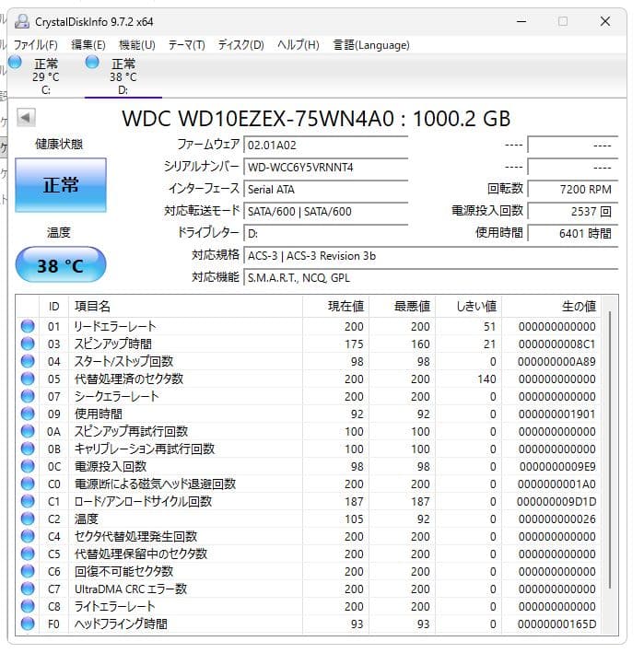Click the previous disk arrow button

[26, 118]
